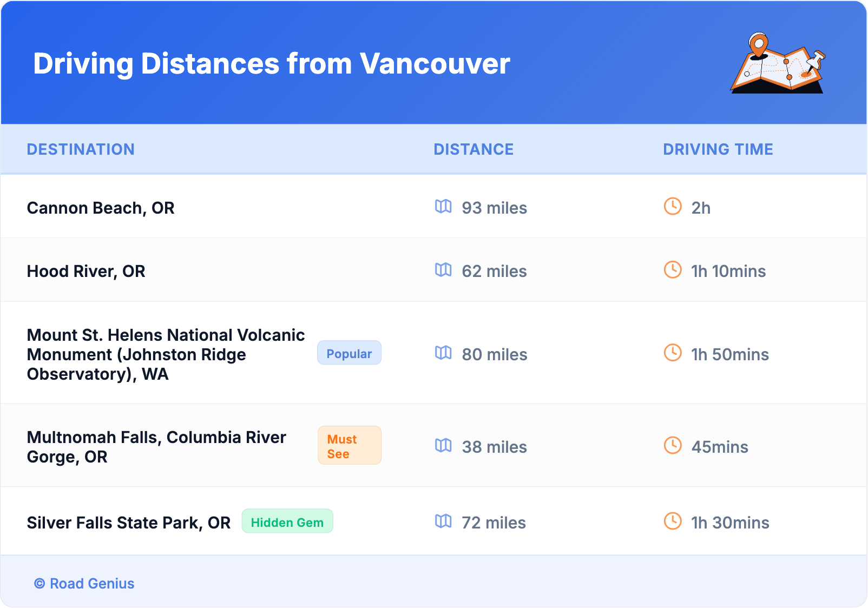
Task: Click the map icon beside 72 miles
Action: (443, 521)
